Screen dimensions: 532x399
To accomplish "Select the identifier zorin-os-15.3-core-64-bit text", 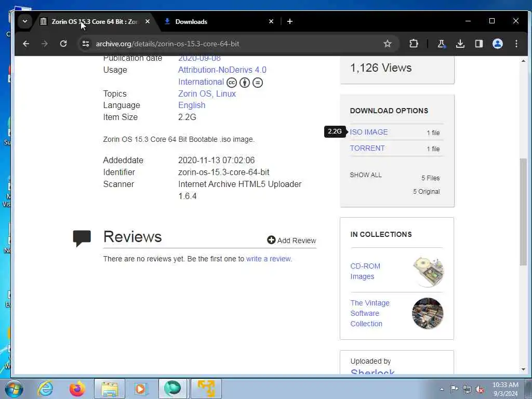I will click(x=223, y=172).
